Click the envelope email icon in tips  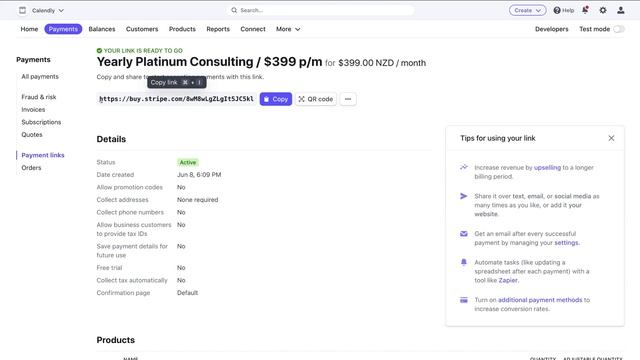coord(464,233)
